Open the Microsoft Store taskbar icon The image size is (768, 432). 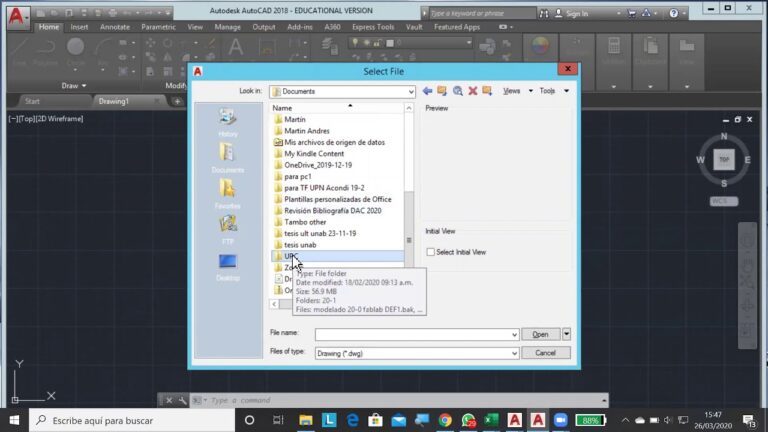[375, 420]
